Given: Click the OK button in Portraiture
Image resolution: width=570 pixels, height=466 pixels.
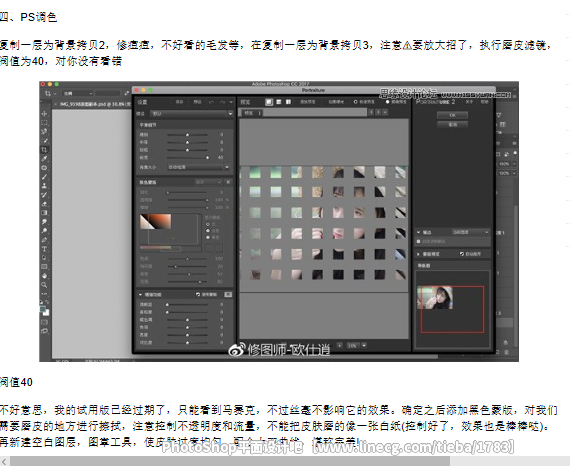Looking at the screenshot, I should click(x=452, y=115).
